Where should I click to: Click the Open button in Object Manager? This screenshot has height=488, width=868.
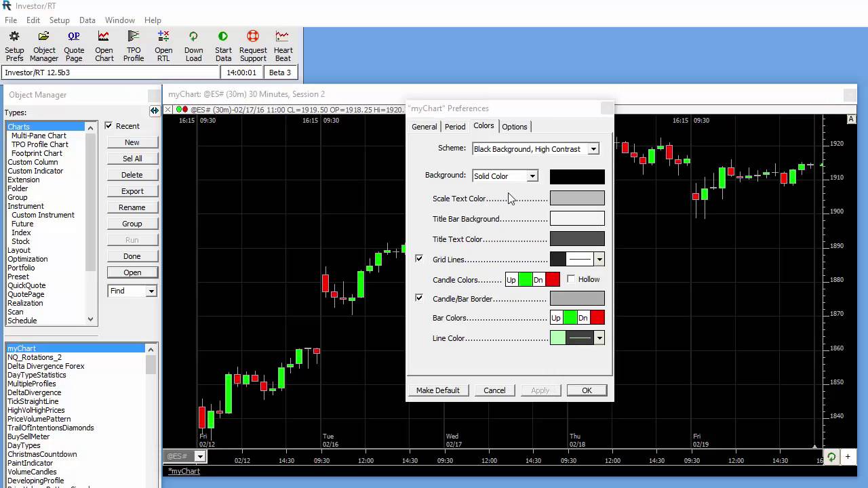(132, 272)
